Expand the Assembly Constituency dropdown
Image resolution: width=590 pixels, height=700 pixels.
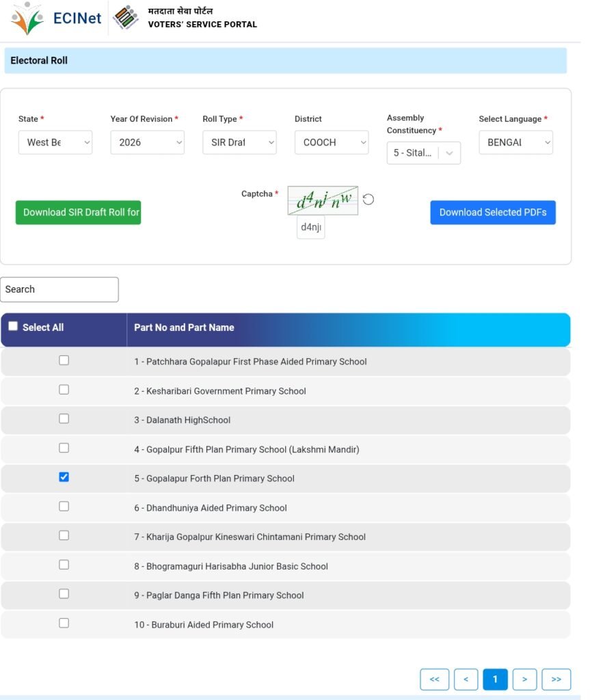pos(423,153)
